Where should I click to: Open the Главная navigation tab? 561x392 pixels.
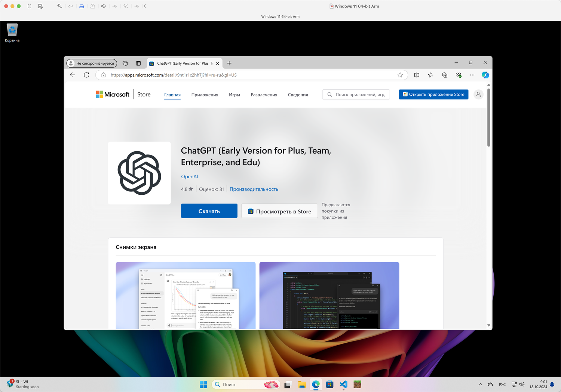[172, 95]
